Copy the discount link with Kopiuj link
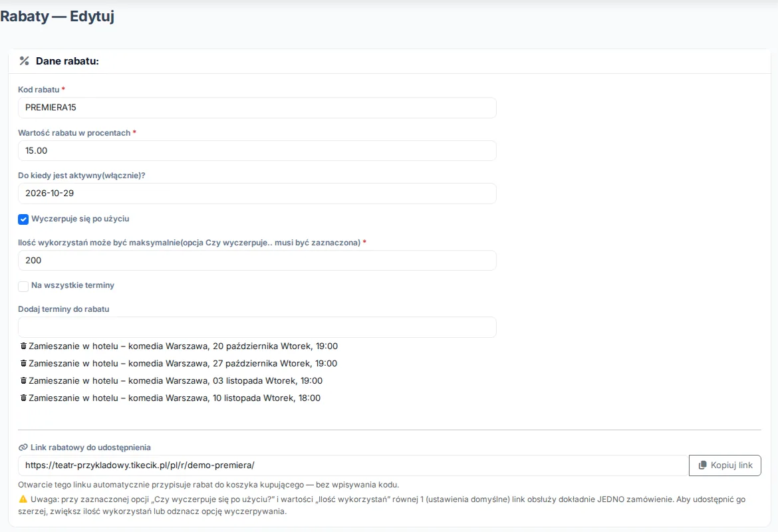The height and width of the screenshot is (532, 778). click(x=725, y=465)
